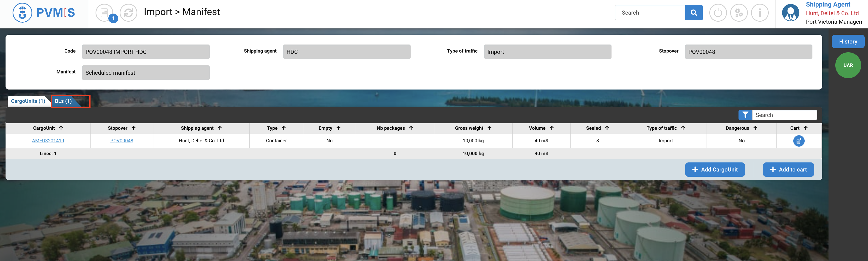Click the green UAR circle button
Screen dimensions: 868x261
pyautogui.click(x=848, y=65)
